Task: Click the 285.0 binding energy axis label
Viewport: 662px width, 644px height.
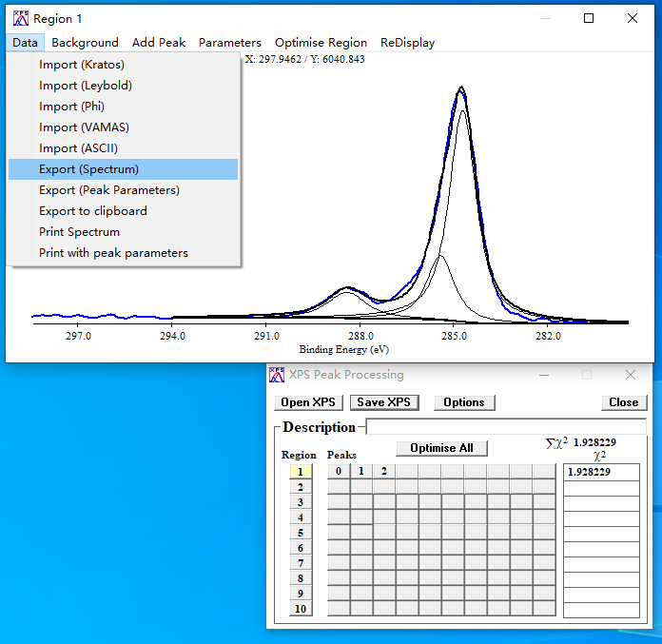Action: [455, 336]
